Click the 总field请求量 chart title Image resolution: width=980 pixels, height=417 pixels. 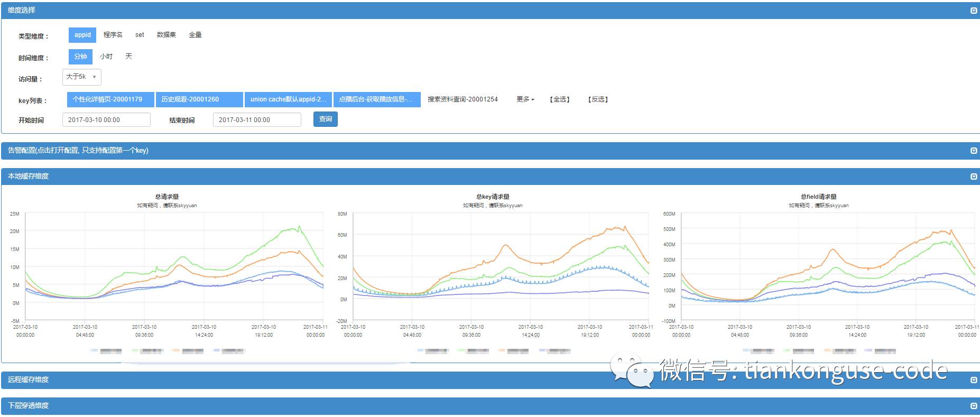tap(818, 197)
